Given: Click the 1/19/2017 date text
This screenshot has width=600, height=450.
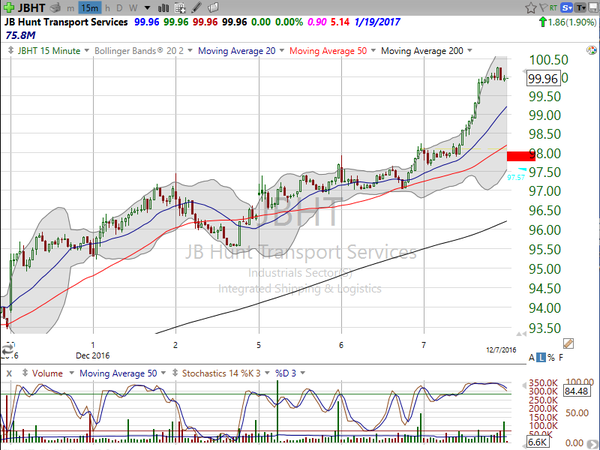Looking at the screenshot, I should (x=377, y=22).
